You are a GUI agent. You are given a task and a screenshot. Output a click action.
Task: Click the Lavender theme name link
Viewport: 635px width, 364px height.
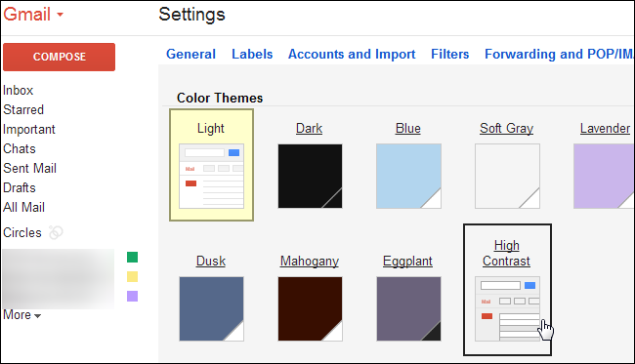pos(605,128)
